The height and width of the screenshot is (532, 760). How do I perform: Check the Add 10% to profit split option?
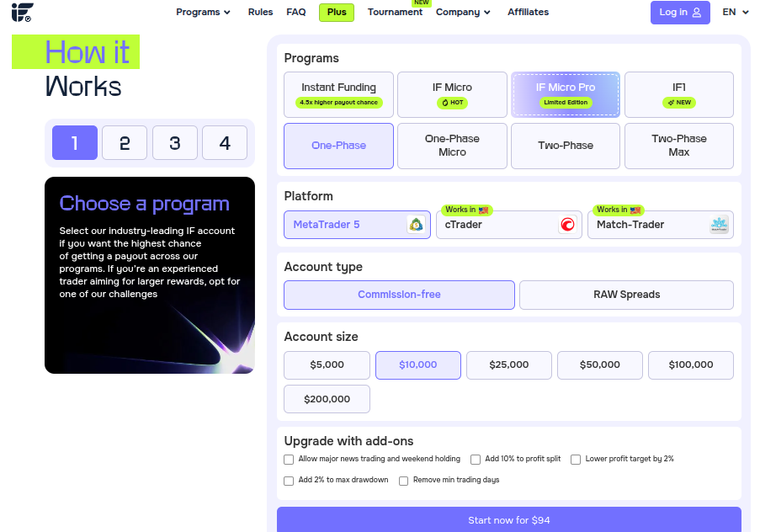coord(476,460)
